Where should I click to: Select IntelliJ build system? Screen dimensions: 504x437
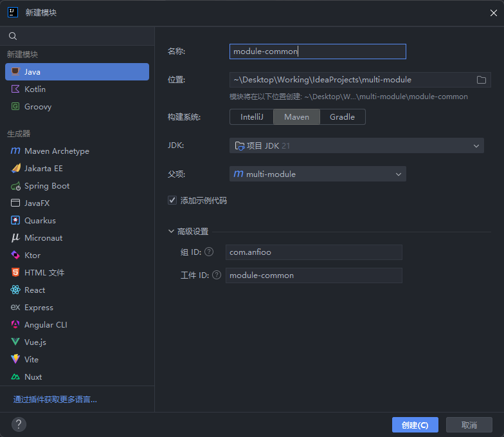tap(252, 117)
